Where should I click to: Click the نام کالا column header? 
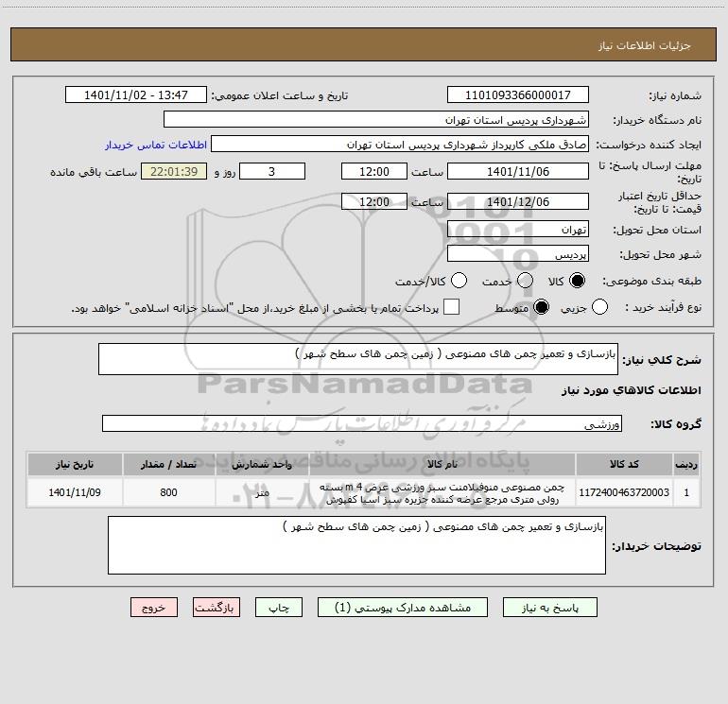[x=442, y=465]
